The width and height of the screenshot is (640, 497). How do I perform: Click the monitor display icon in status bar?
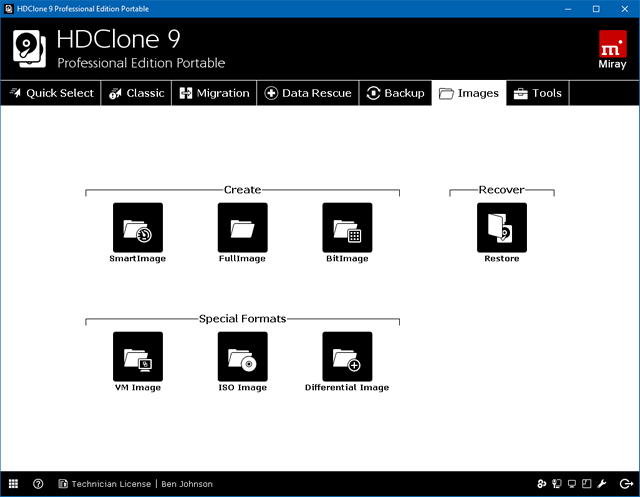(x=573, y=484)
